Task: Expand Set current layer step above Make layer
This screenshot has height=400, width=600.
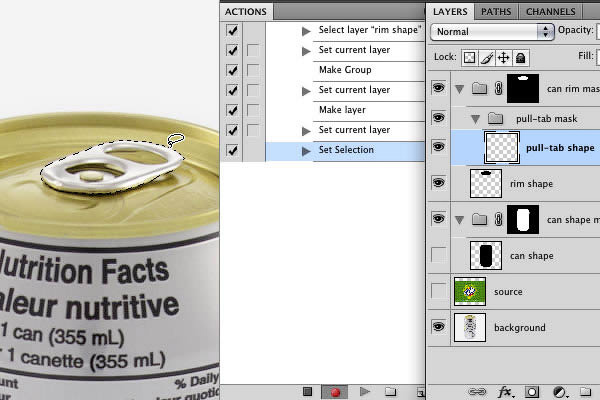Action: coord(306,91)
